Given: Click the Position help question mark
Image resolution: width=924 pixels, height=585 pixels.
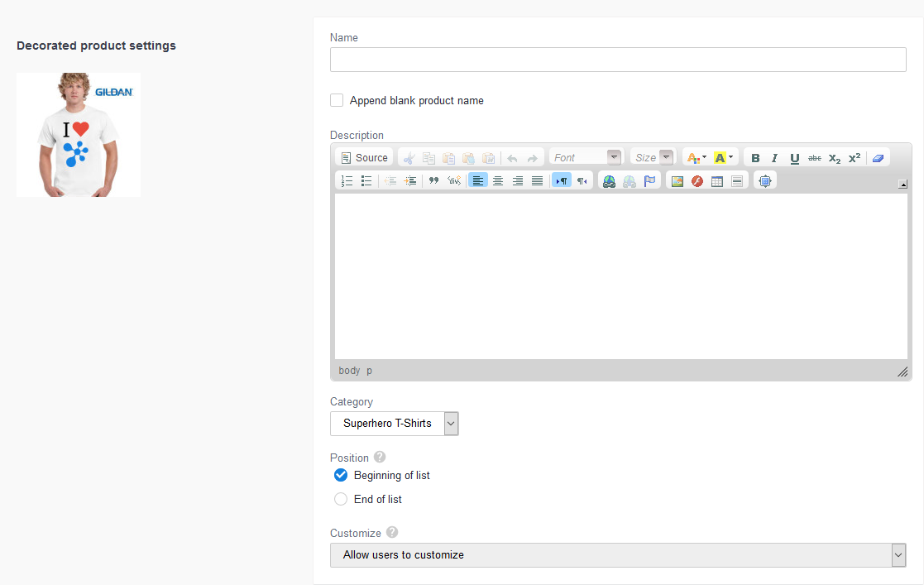Looking at the screenshot, I should tap(379, 456).
